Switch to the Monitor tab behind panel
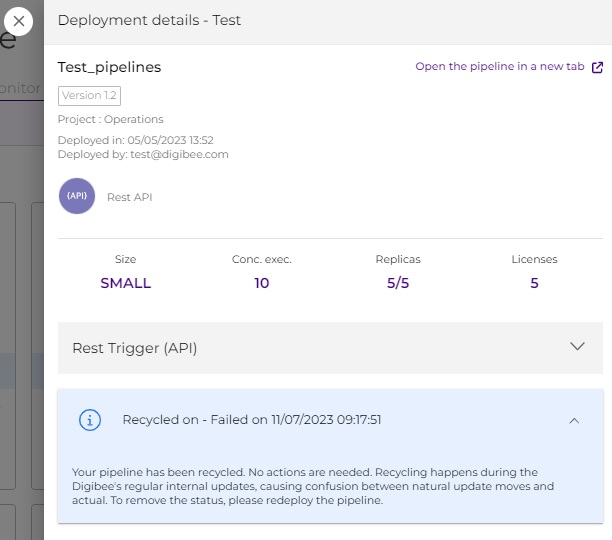Image resolution: width=612 pixels, height=540 pixels. 24,88
